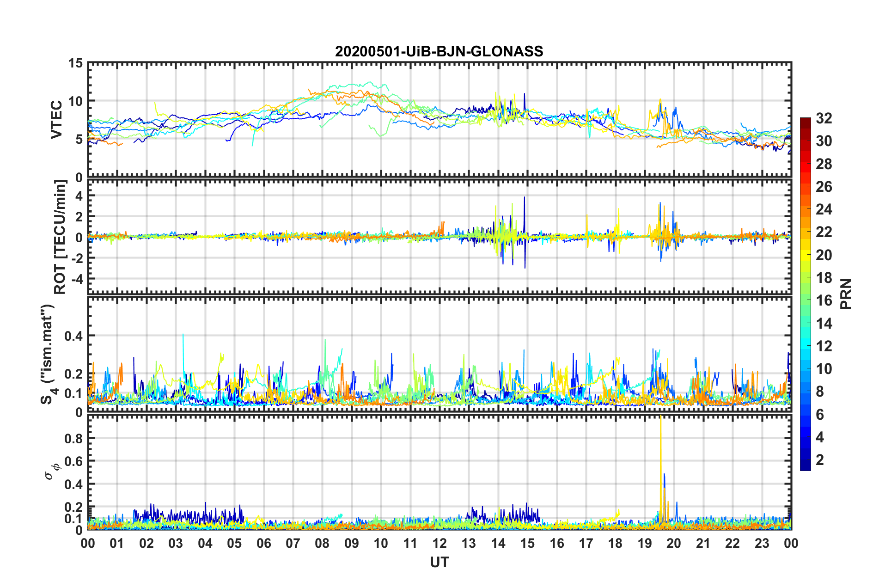879x588 pixels.
Task: Click the x-axis tick label 07
Action: 293,543
